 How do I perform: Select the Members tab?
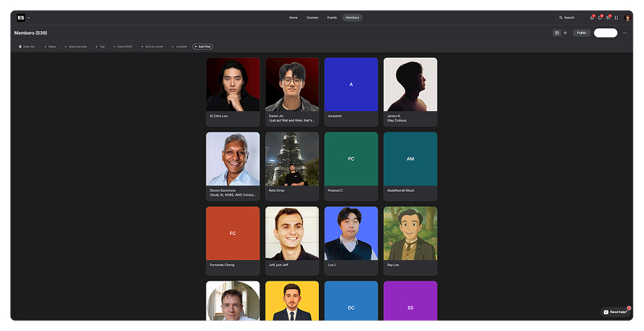[x=353, y=18]
